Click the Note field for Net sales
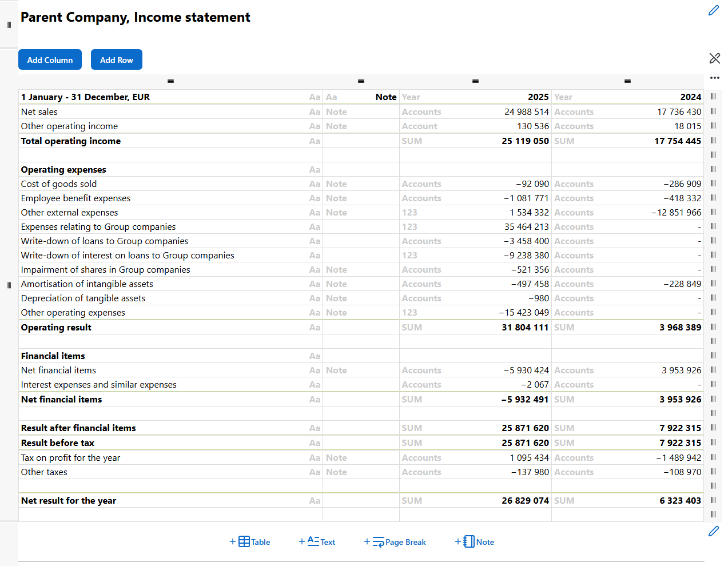 pos(336,112)
